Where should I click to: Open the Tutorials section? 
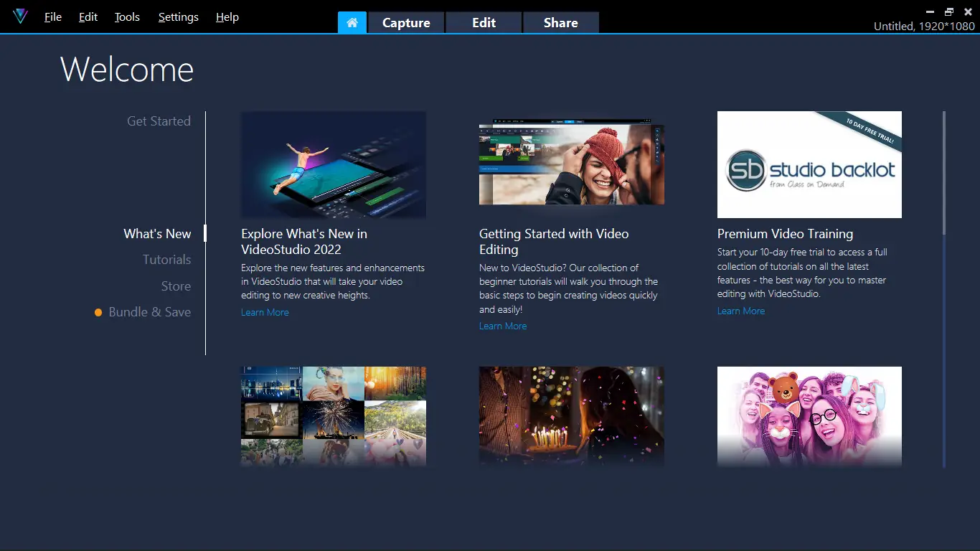click(x=166, y=259)
